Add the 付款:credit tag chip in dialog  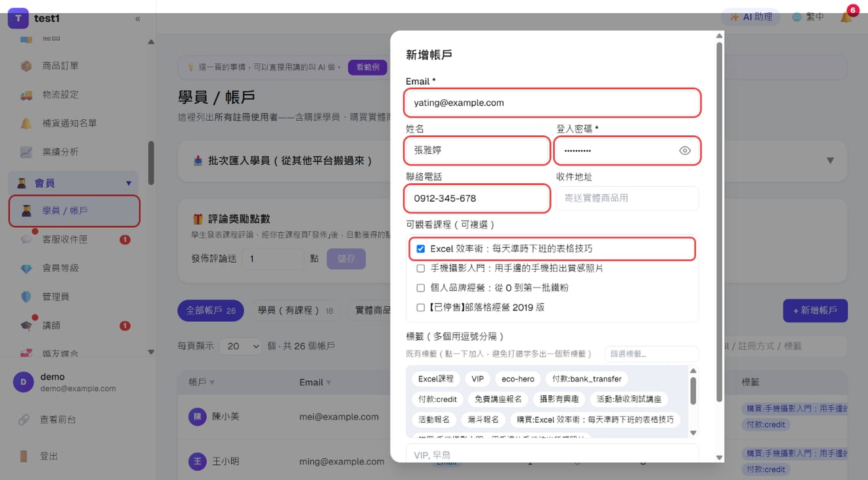pyautogui.click(x=437, y=399)
